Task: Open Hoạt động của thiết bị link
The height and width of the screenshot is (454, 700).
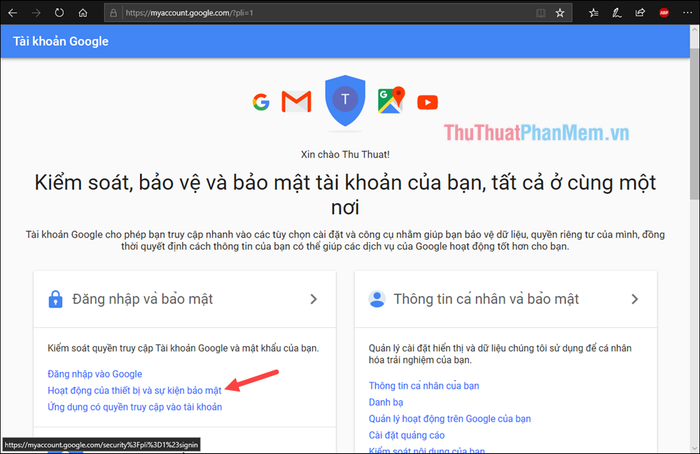Action: [x=134, y=391]
